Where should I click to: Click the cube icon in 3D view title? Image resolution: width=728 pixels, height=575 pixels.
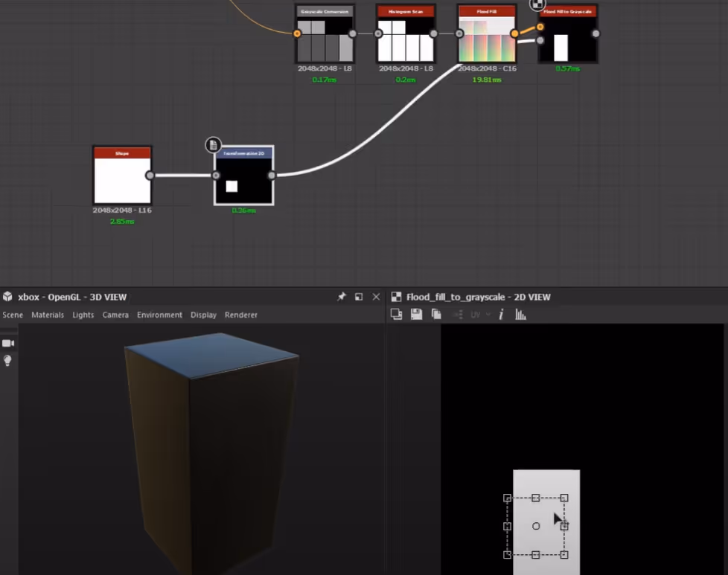(x=7, y=297)
